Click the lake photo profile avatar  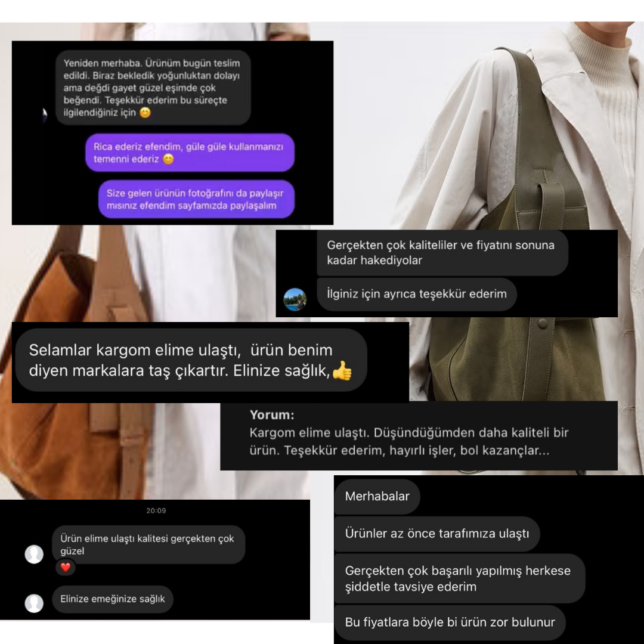(295, 299)
